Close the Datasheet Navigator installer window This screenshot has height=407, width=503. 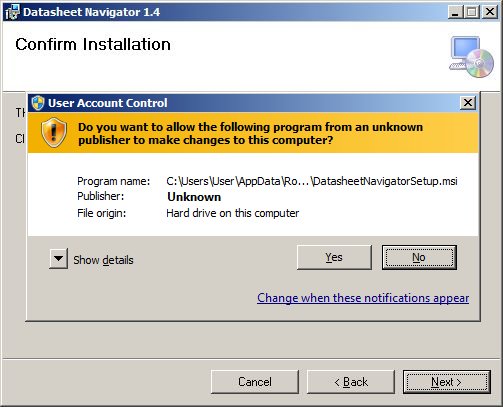pyautogui.click(x=490, y=12)
